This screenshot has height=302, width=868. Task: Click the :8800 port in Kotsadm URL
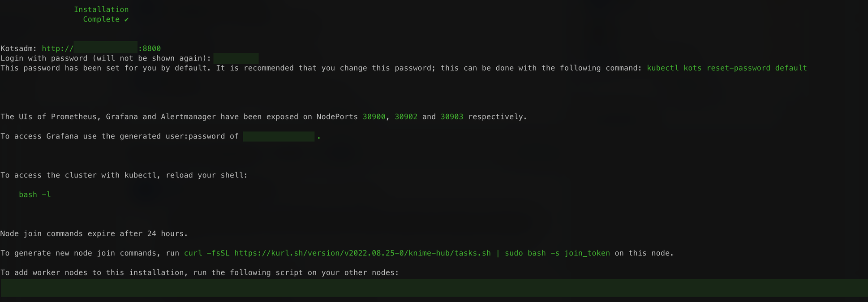[x=150, y=48]
